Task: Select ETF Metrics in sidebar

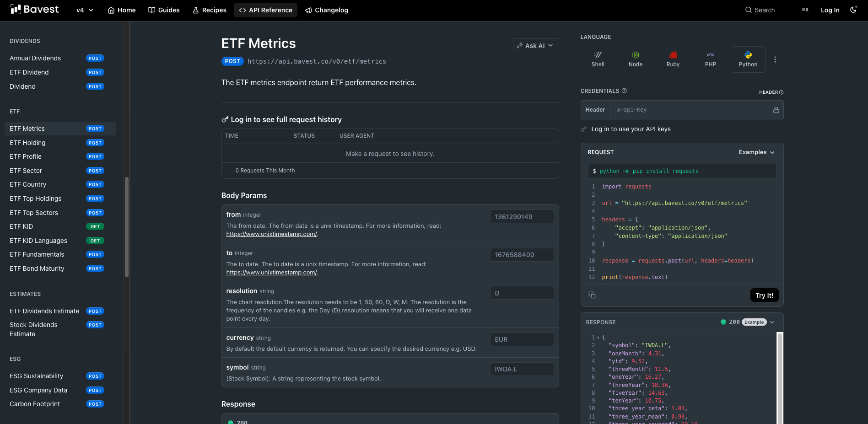Action: (60, 129)
